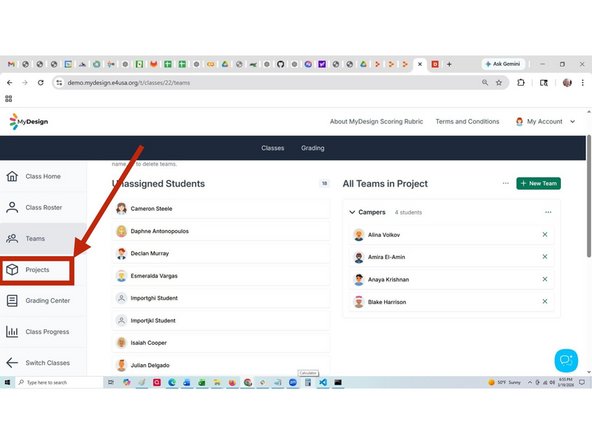The width and height of the screenshot is (592, 444).
Task: Click the Switch Classes back arrow
Action: click(x=12, y=363)
